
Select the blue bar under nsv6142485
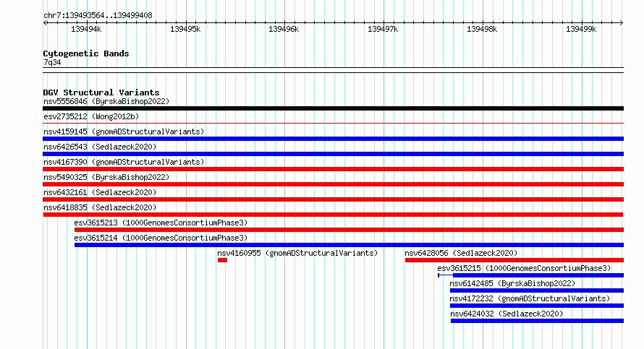[x=537, y=290]
